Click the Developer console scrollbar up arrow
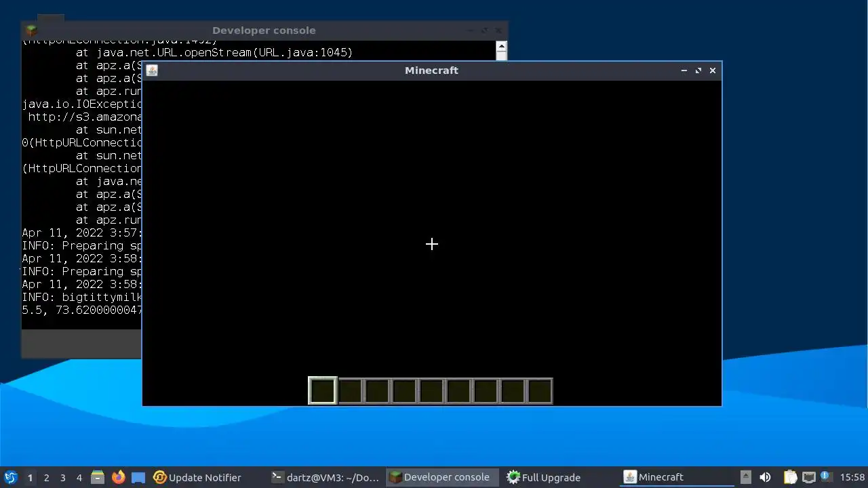 [501, 47]
